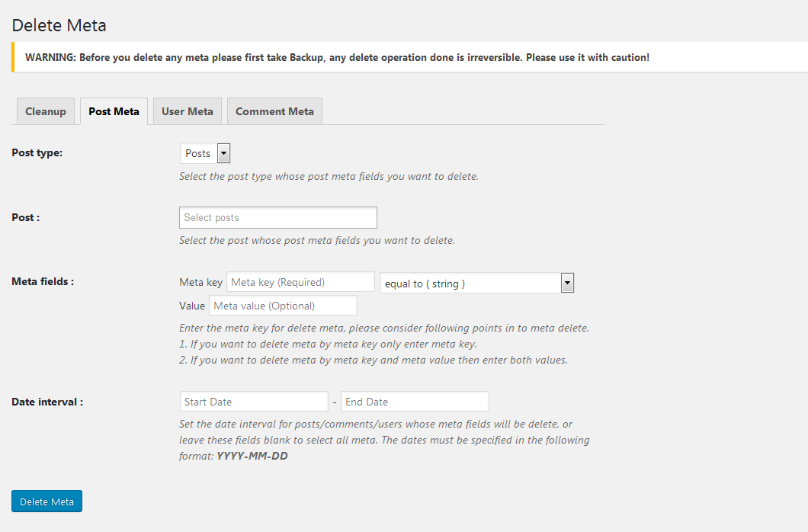Click the 'Delete Meta' page heading

59,25
